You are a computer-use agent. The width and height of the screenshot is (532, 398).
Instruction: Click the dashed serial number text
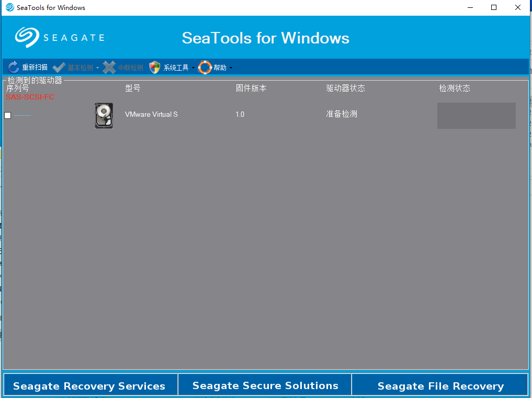coord(22,115)
